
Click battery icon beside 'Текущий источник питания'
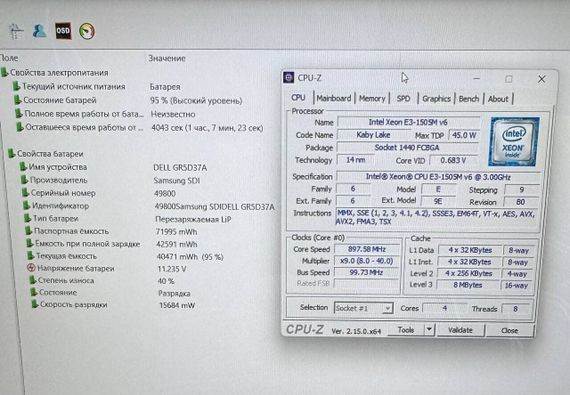(16, 86)
